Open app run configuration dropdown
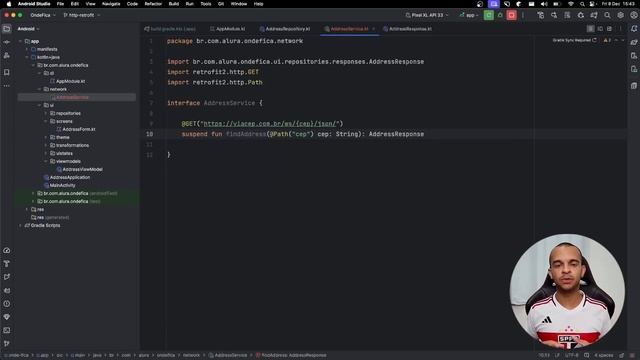 click(x=469, y=15)
